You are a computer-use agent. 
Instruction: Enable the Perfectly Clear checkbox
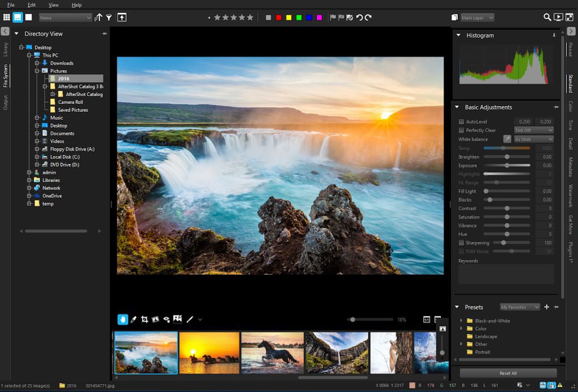[461, 130]
